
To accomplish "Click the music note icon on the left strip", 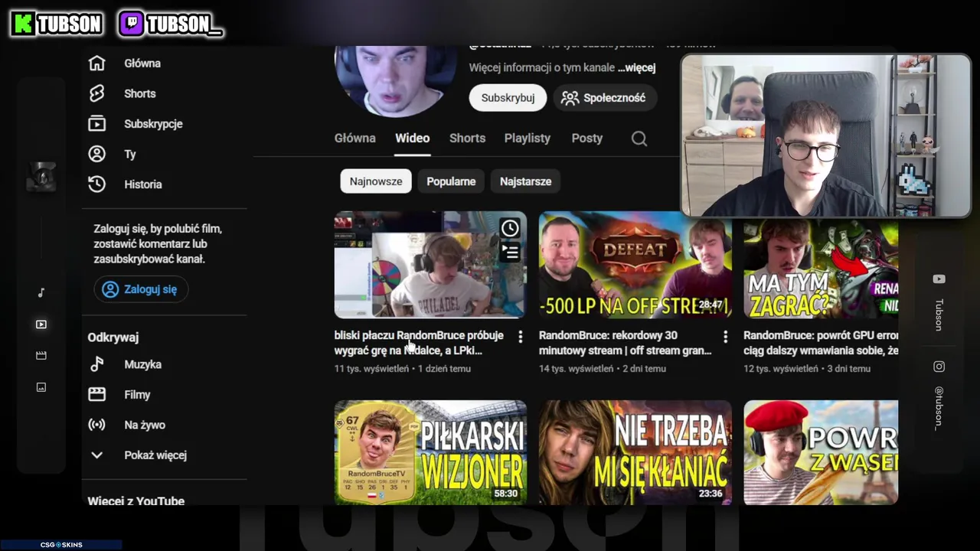I will tap(41, 292).
